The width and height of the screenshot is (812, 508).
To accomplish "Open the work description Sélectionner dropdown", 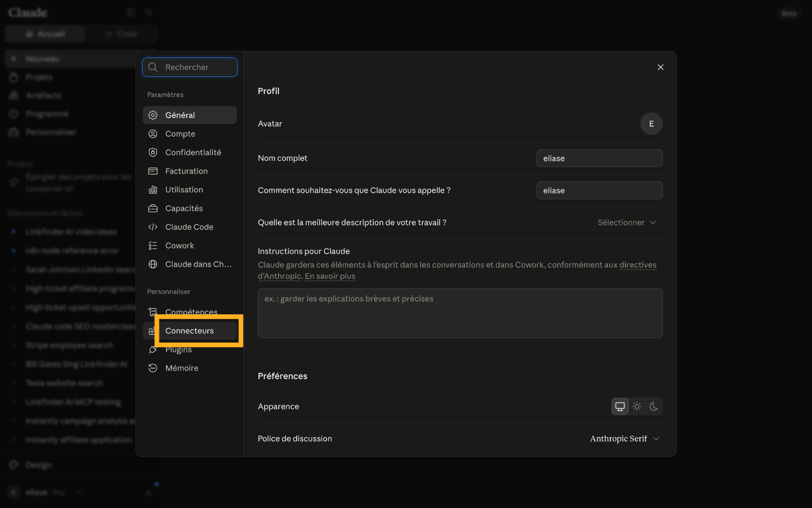I will pyautogui.click(x=627, y=222).
